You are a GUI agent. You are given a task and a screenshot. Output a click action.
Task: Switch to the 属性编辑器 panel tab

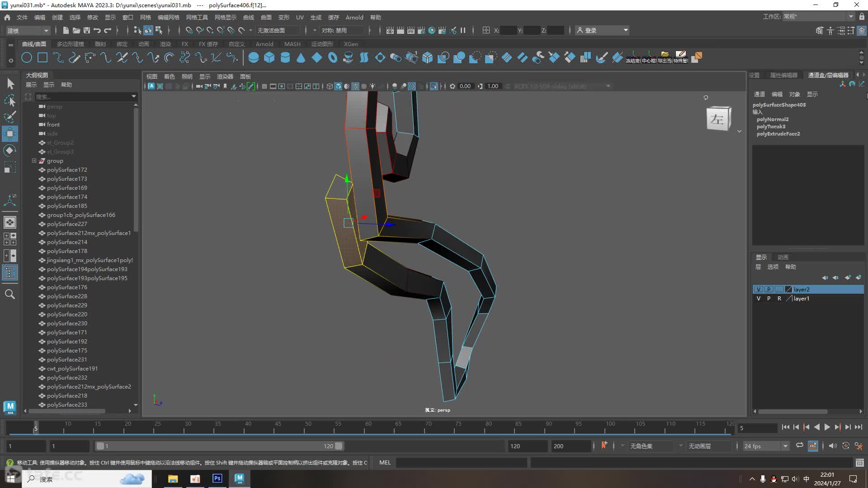coord(783,75)
